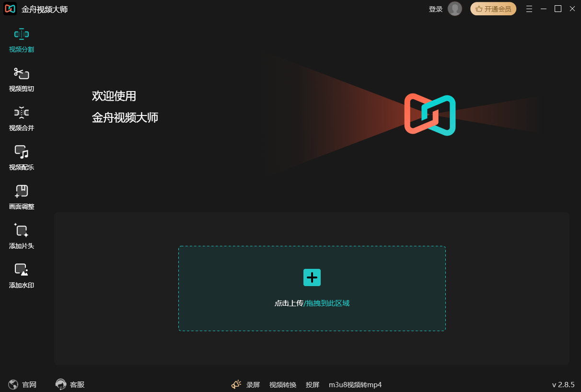Choose the 画面调整 picture adjust tool

[x=22, y=197]
